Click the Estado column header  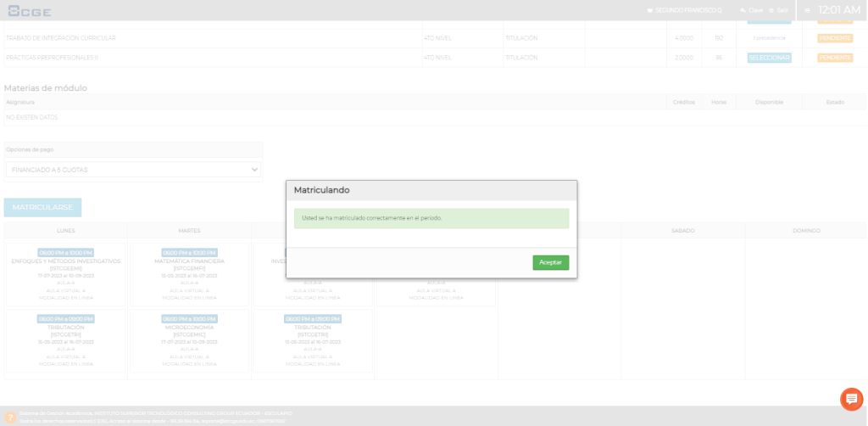tap(835, 103)
